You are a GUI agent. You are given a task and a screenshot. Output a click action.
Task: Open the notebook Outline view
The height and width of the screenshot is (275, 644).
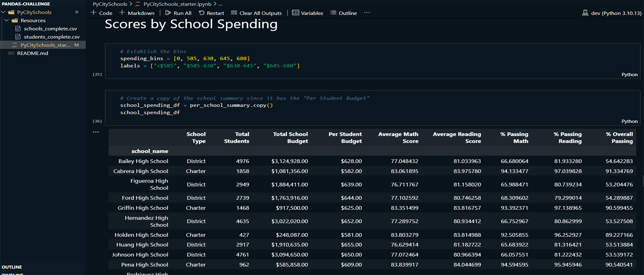pyautogui.click(x=343, y=13)
